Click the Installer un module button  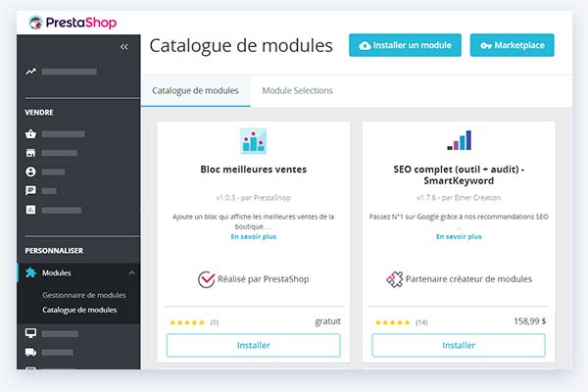[405, 45]
